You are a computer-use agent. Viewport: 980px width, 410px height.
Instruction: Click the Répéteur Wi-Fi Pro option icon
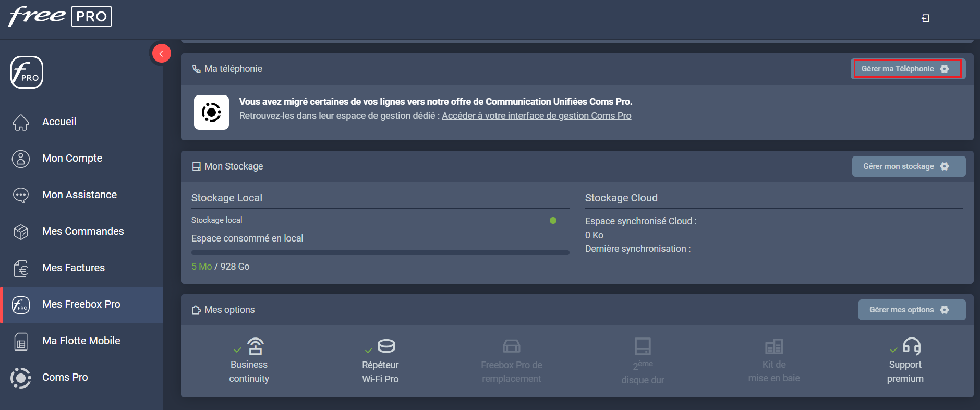386,346
